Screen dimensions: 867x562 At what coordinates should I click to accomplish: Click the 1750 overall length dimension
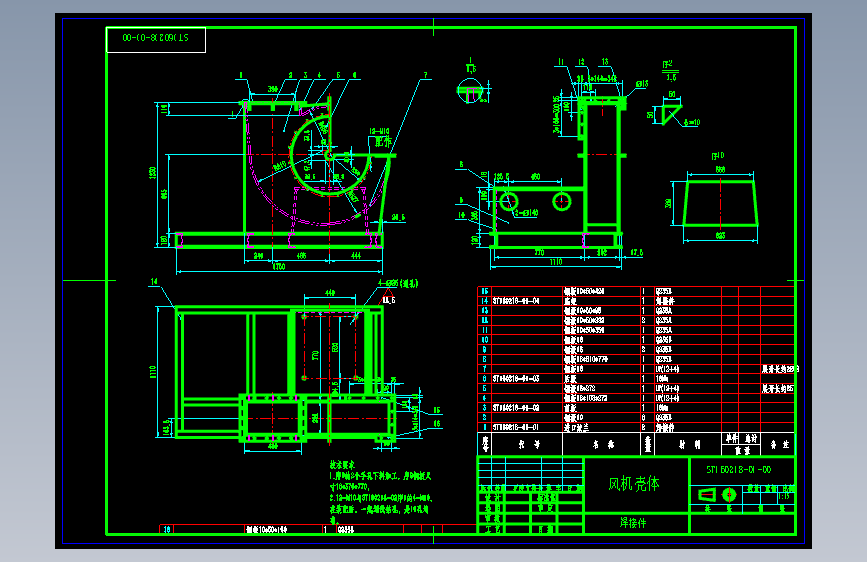click(x=279, y=267)
